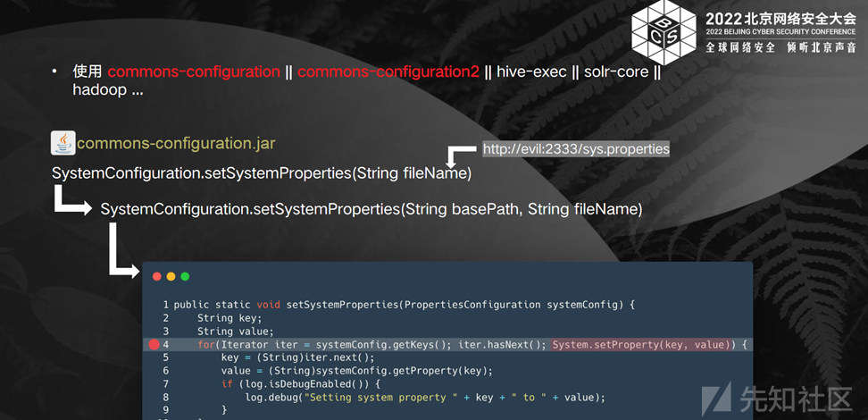This screenshot has height=420, width=868.
Task: Click line number 1 in the code gutter
Action: 165,305
